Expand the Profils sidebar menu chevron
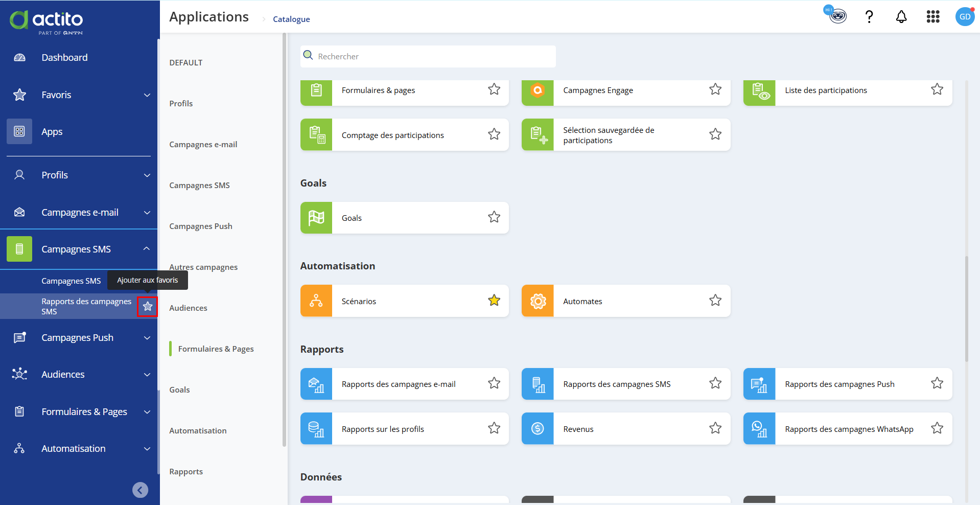980x505 pixels. [147, 175]
